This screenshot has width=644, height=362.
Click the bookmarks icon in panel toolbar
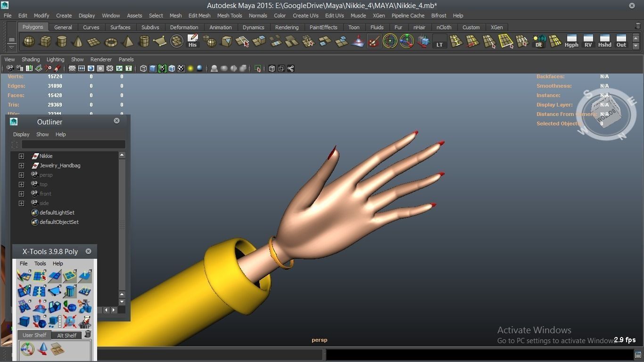point(29,68)
